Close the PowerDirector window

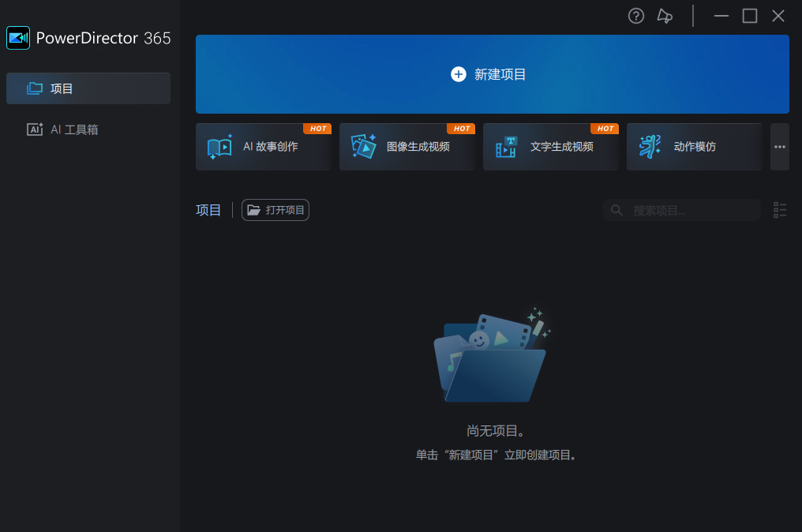778,16
